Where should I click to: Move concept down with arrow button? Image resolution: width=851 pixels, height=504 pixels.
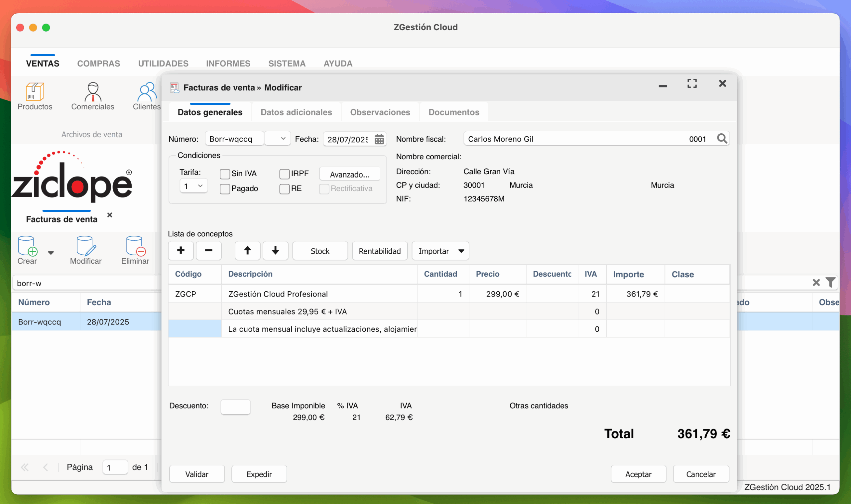click(x=275, y=251)
